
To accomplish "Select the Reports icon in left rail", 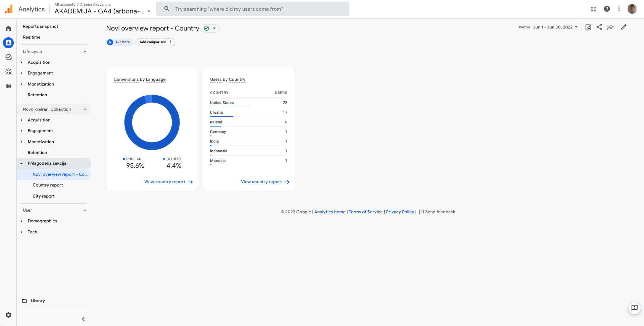I will pyautogui.click(x=8, y=43).
